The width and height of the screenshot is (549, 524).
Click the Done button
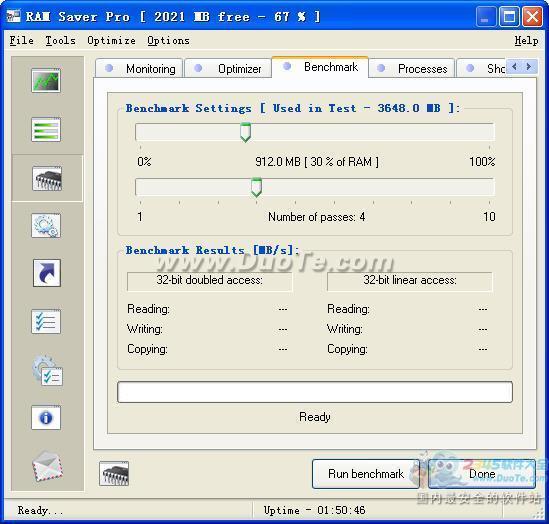click(482, 474)
